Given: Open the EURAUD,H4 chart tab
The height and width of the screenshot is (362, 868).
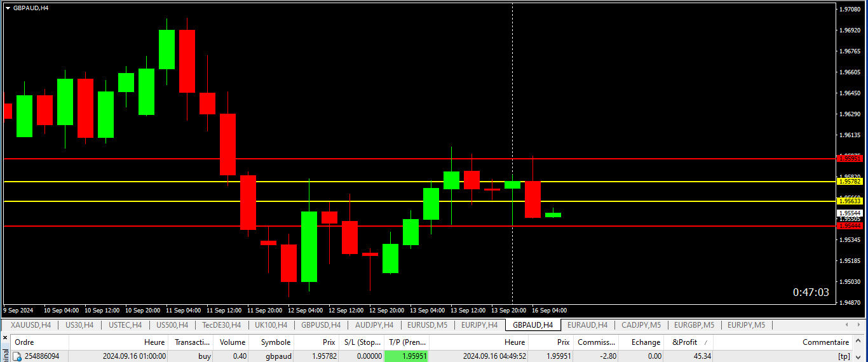Looking at the screenshot, I should point(587,325).
